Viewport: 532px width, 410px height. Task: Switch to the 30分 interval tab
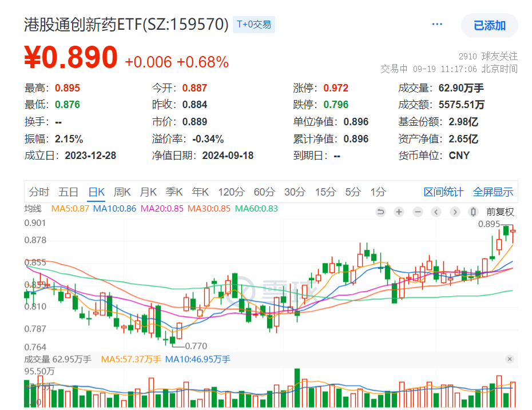point(295,192)
